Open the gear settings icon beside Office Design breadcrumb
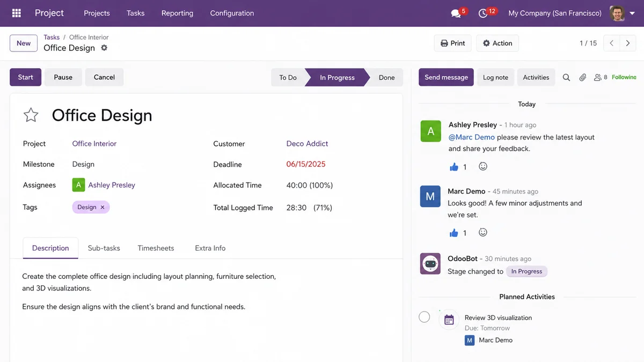The image size is (644, 362). [104, 48]
